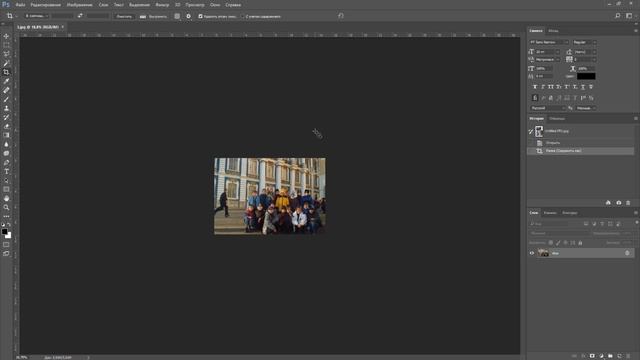This screenshot has width=640, height=360.
Task: Select the Dodge tool
Action: pyautogui.click(x=6, y=153)
